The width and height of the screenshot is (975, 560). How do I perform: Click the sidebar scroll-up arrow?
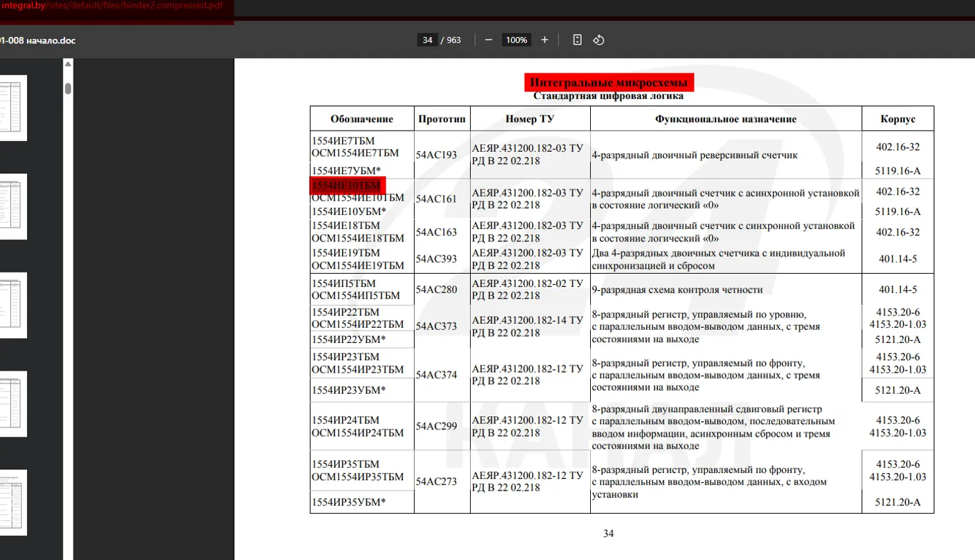(x=68, y=64)
